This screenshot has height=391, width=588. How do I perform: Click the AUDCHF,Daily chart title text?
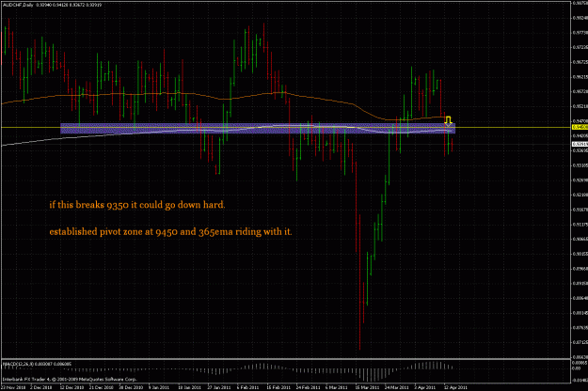pyautogui.click(x=18, y=5)
